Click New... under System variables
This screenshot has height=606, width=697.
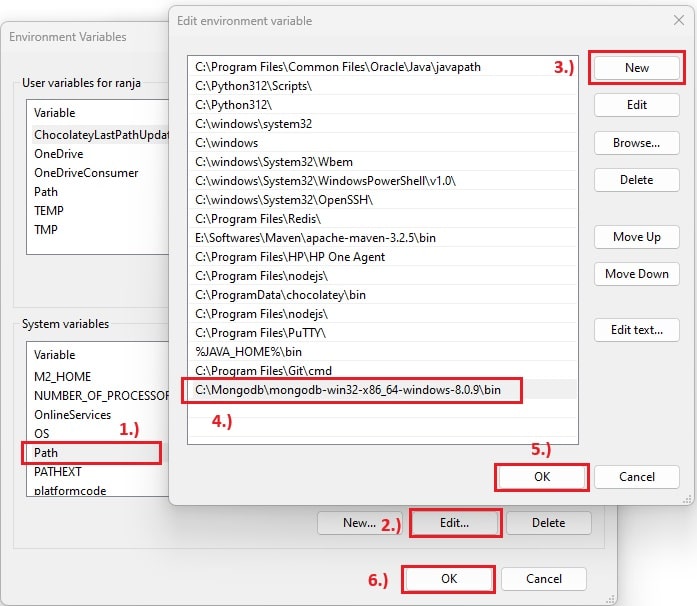[x=359, y=523]
